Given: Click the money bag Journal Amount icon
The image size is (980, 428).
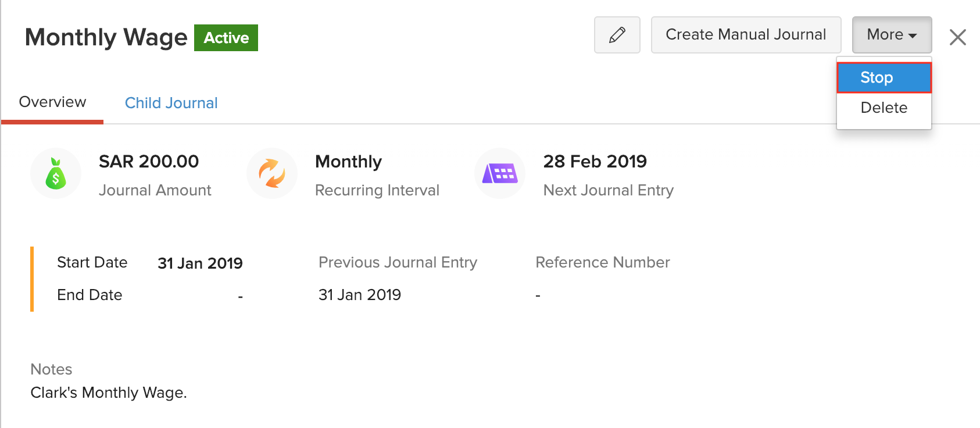Looking at the screenshot, I should click(56, 173).
